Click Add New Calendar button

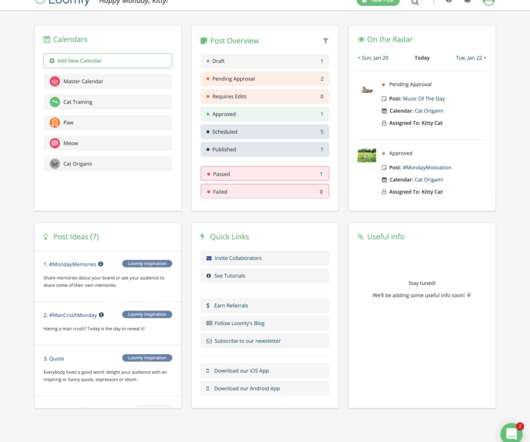click(107, 61)
